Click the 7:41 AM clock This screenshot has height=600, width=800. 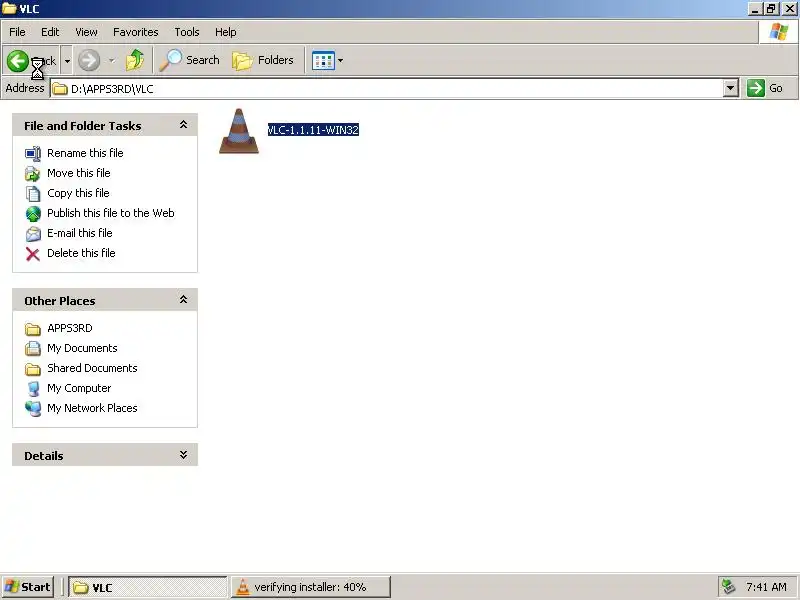766,587
